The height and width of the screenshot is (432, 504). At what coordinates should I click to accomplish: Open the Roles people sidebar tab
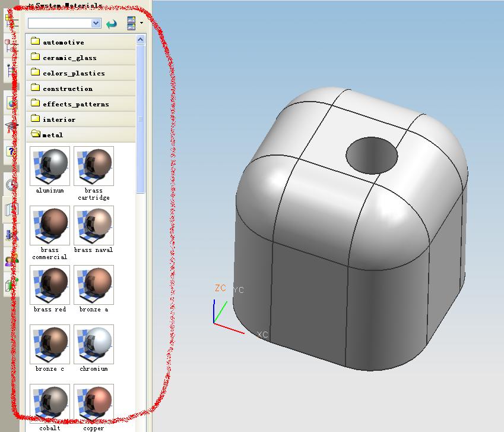pos(11,260)
